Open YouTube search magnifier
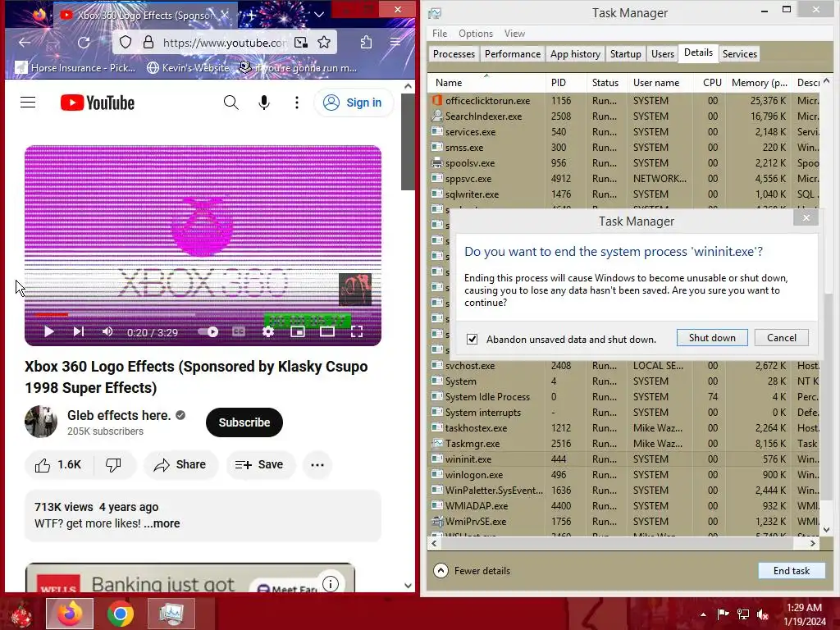 click(x=231, y=103)
